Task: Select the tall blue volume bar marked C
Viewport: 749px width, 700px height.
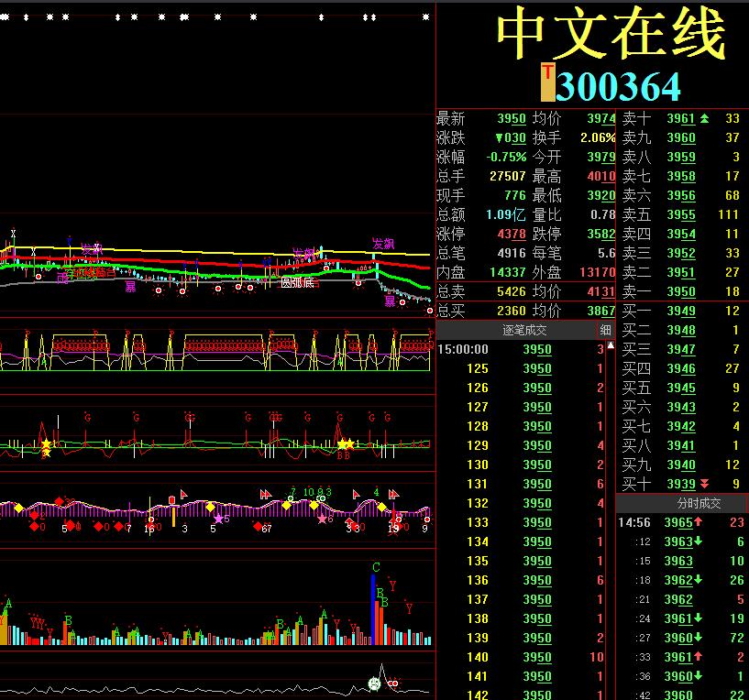Action: 373,609
